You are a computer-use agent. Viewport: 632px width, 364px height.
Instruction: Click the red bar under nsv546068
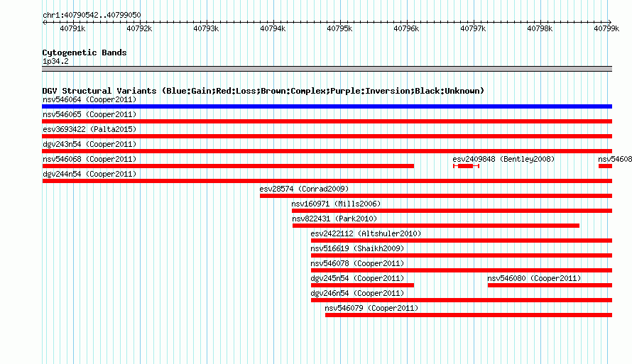228,166
